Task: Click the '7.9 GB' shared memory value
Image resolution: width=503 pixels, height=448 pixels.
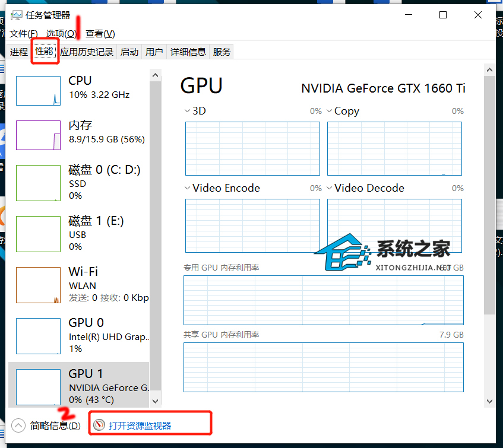Action: pos(452,335)
